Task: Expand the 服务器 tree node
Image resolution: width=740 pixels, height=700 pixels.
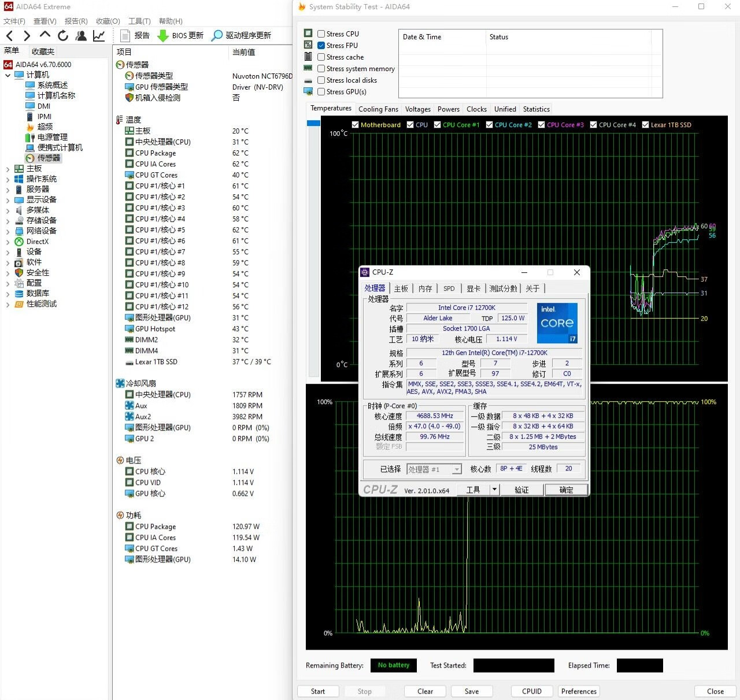Action: (8, 190)
